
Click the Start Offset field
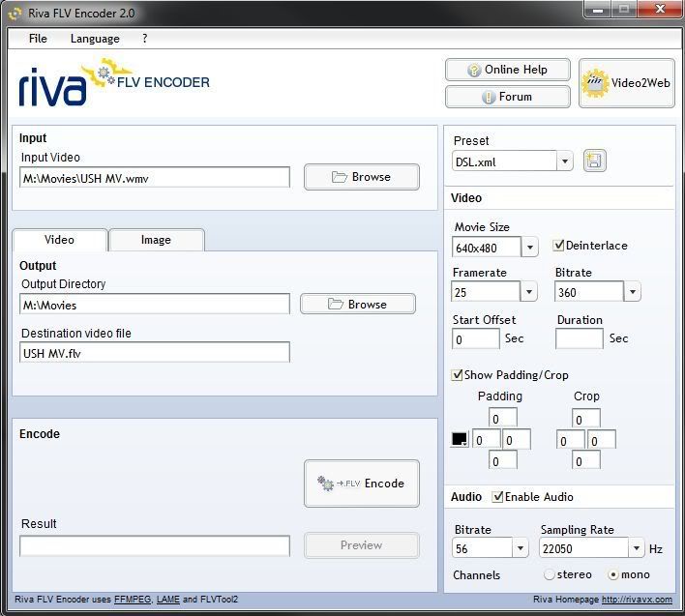[476, 338]
